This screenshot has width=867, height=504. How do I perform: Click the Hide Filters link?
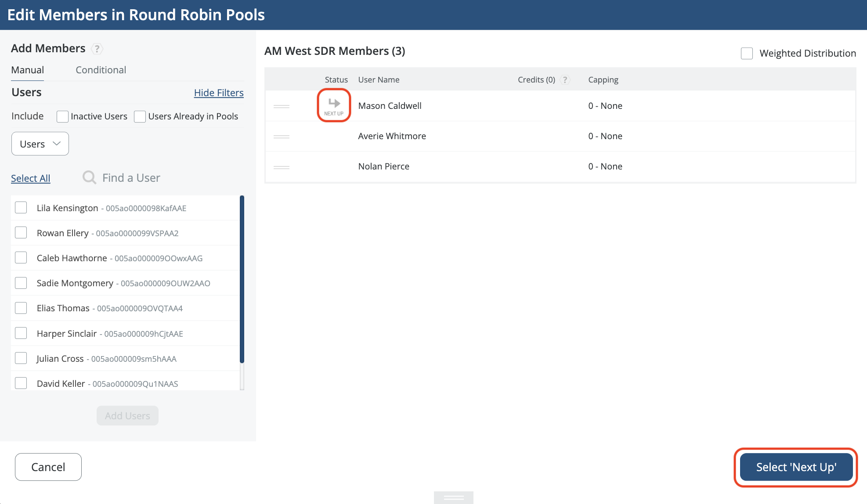(x=219, y=93)
